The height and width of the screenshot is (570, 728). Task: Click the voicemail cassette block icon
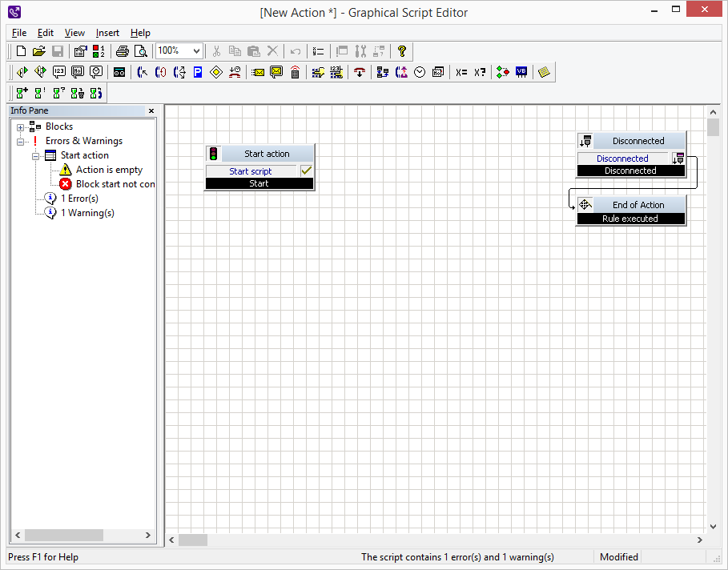pos(119,72)
